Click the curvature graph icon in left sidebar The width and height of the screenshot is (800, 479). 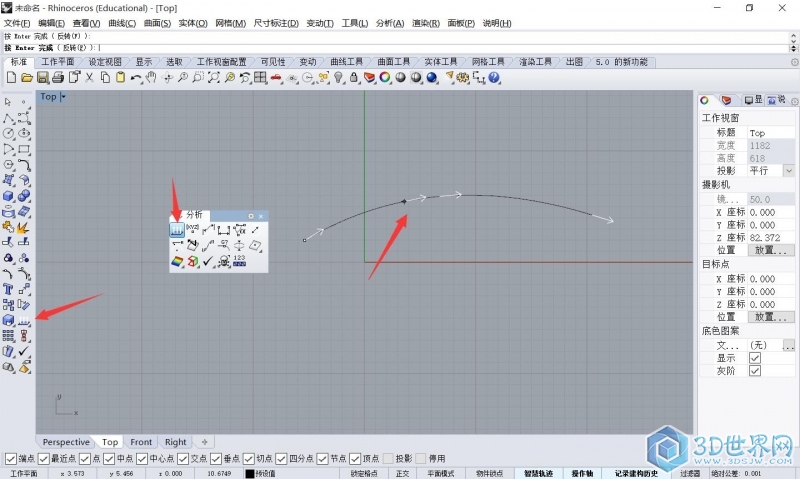click(x=24, y=320)
